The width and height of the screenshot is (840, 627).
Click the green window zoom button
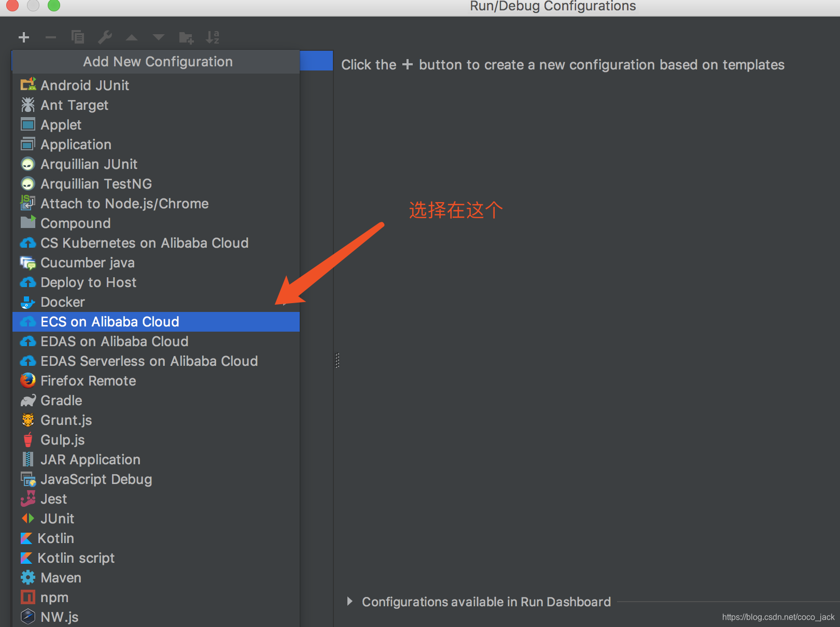54,5
